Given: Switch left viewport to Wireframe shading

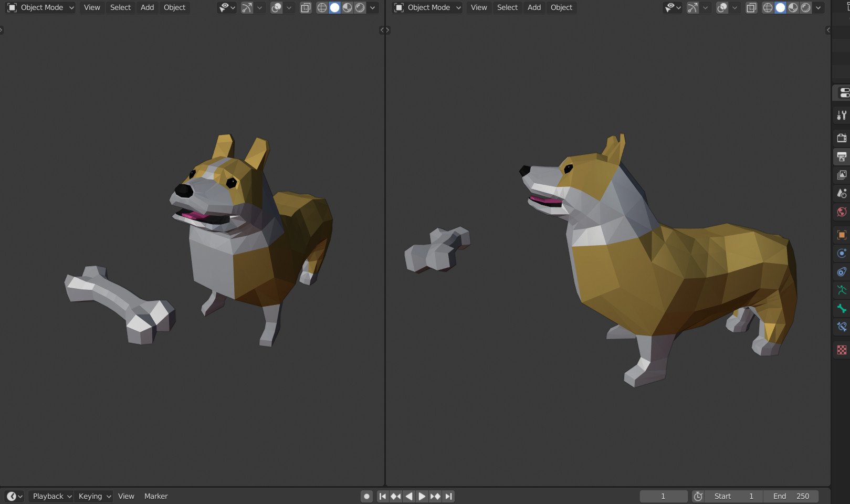Looking at the screenshot, I should tap(322, 8).
